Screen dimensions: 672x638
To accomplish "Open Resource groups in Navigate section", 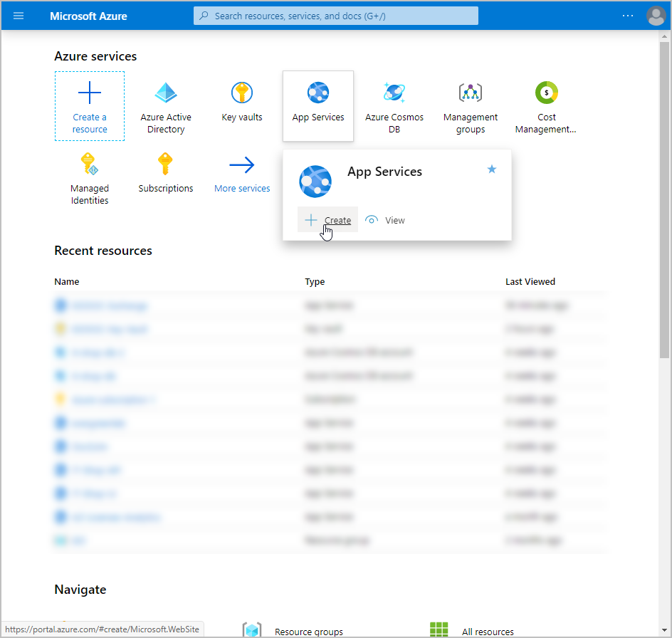I will 308,632.
